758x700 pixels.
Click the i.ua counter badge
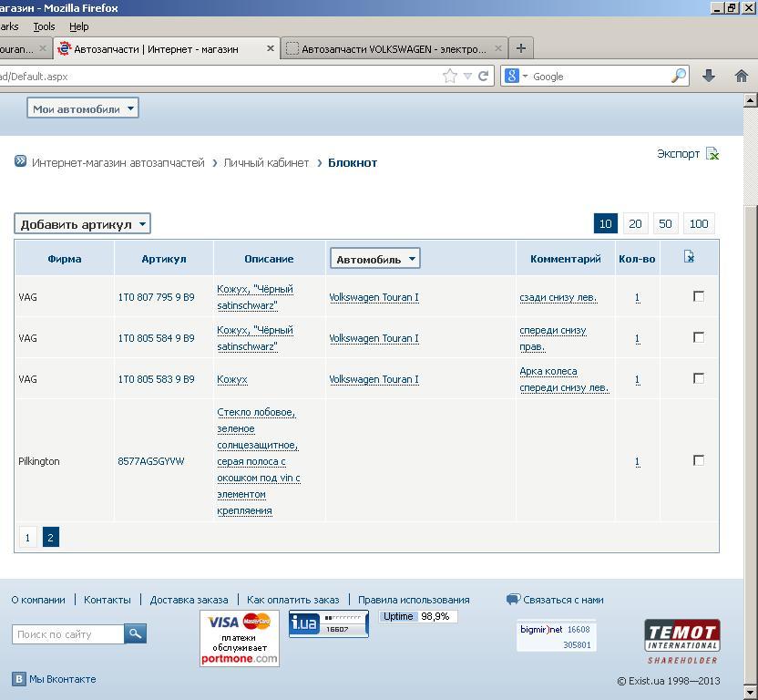328,623
